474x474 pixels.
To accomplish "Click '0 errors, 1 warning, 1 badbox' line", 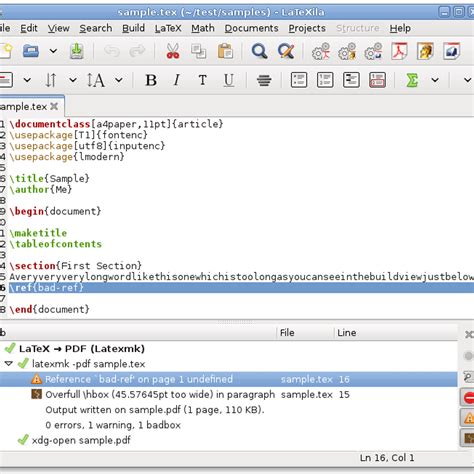I will (x=113, y=425).
